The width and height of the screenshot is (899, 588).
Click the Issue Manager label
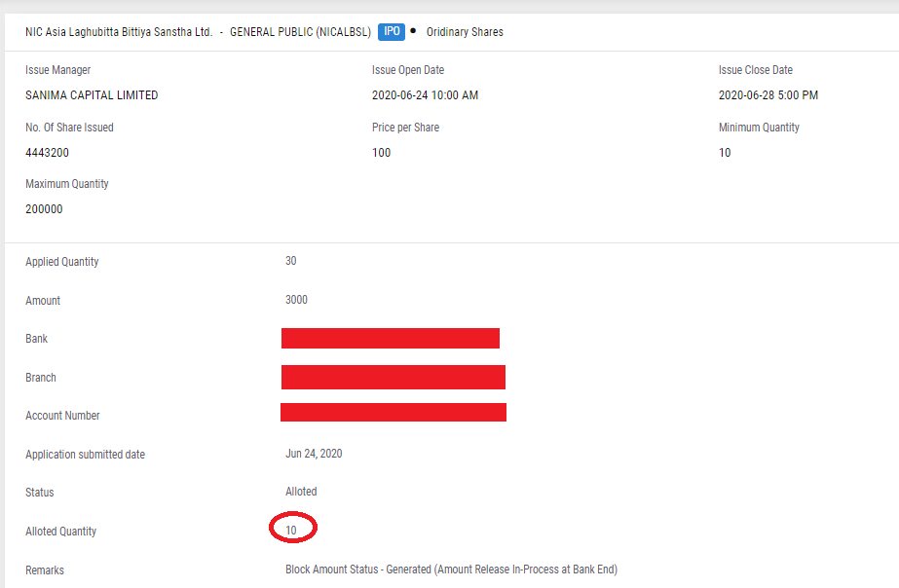[x=57, y=70]
